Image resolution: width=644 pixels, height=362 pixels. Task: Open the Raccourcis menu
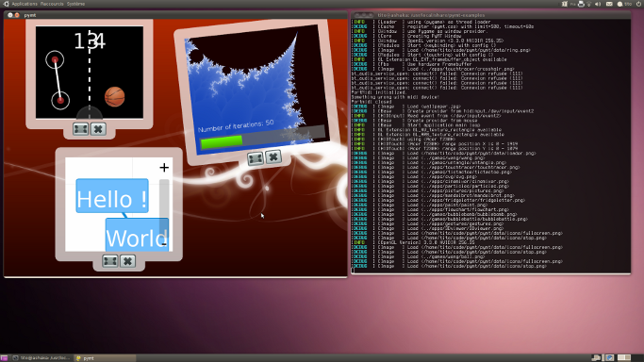pos(52,4)
